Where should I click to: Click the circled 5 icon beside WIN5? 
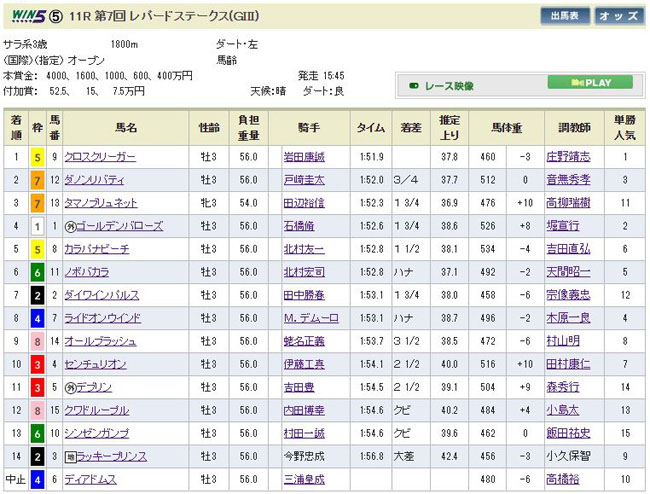click(54, 16)
